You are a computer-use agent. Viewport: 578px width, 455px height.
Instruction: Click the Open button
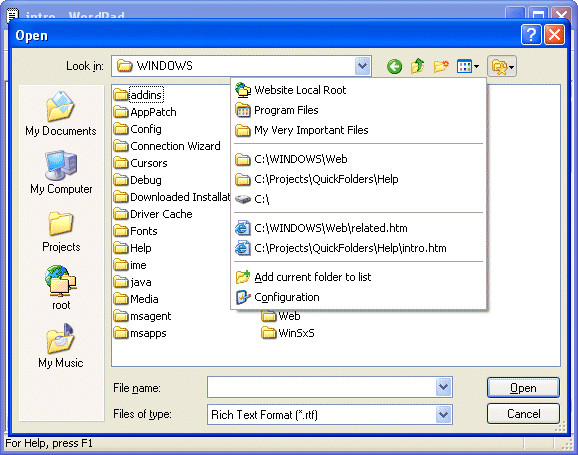523,388
